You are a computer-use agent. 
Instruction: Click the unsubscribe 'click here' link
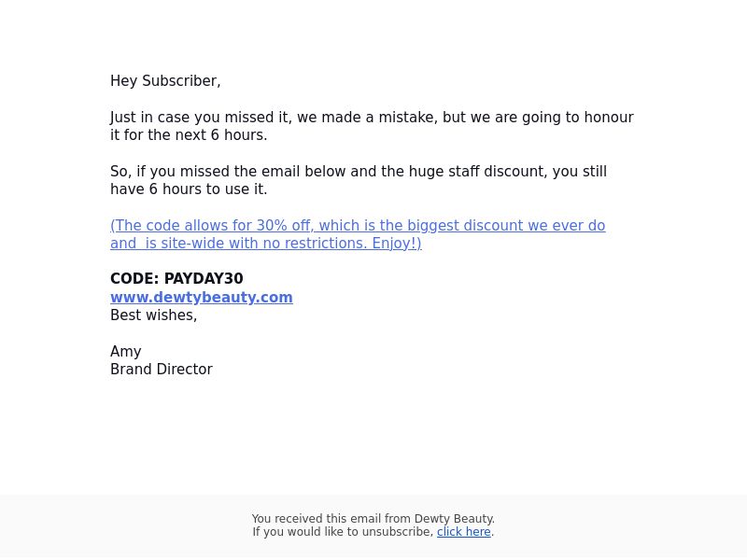[463, 531]
